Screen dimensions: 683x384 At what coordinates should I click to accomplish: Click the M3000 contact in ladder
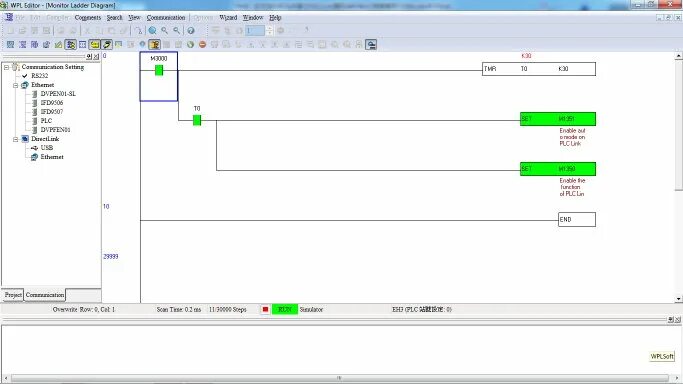[x=159, y=70]
